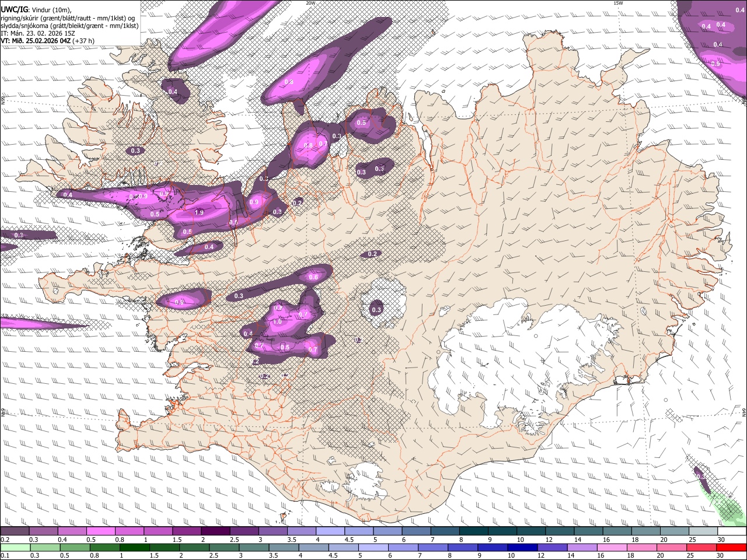
Task: Click the '14' label in the lower legend row
Action: point(571,555)
